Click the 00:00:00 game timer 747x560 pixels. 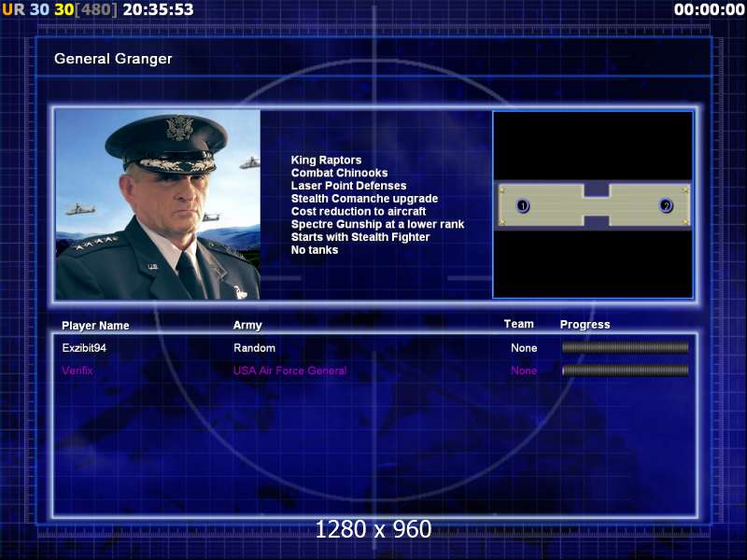click(709, 9)
